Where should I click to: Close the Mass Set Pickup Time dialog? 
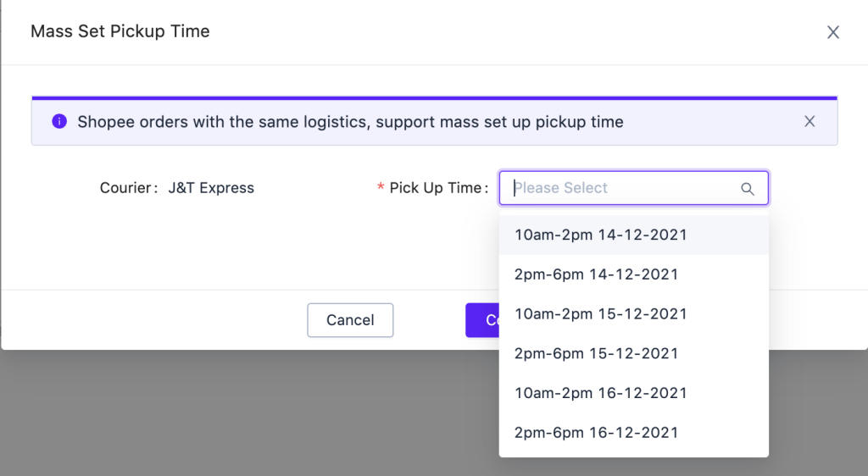coord(832,32)
